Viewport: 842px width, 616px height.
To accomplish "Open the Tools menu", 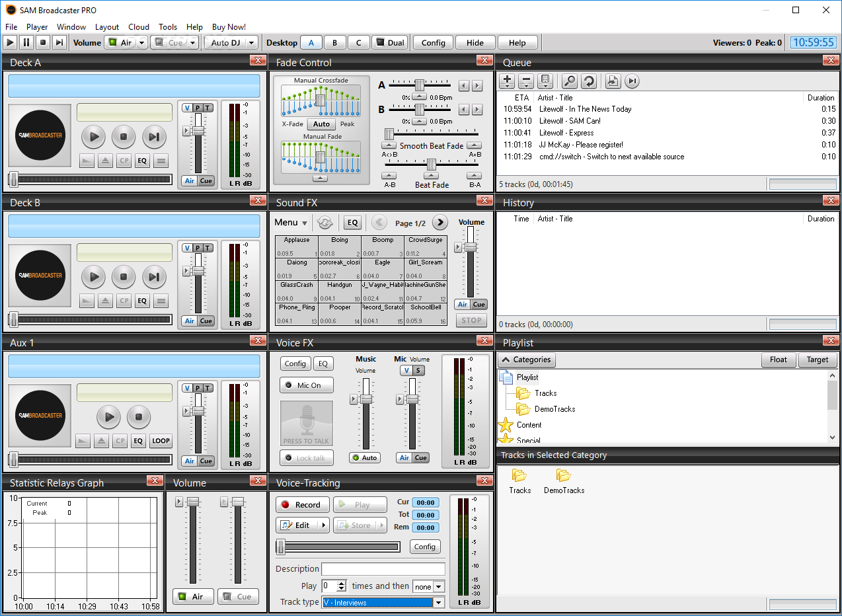I will click(168, 27).
